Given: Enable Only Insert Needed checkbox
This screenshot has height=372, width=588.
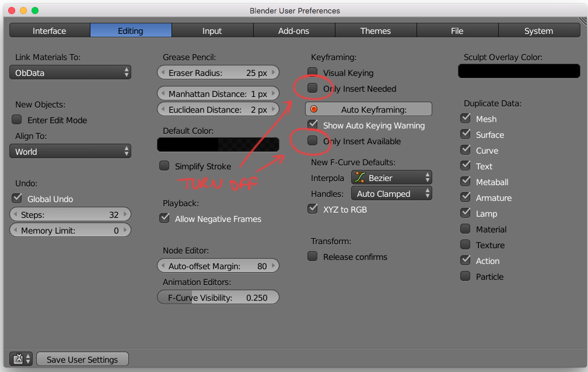Looking at the screenshot, I should (313, 88).
